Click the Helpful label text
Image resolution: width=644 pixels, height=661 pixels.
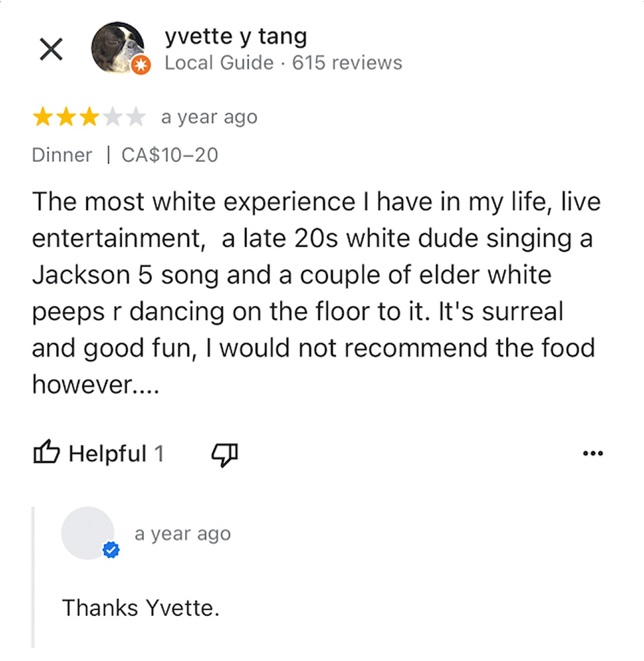107,454
